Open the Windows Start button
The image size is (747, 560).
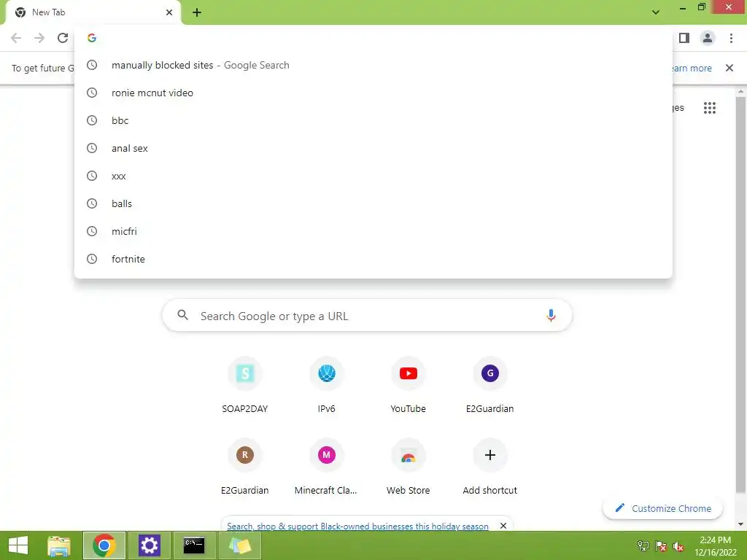point(18,545)
